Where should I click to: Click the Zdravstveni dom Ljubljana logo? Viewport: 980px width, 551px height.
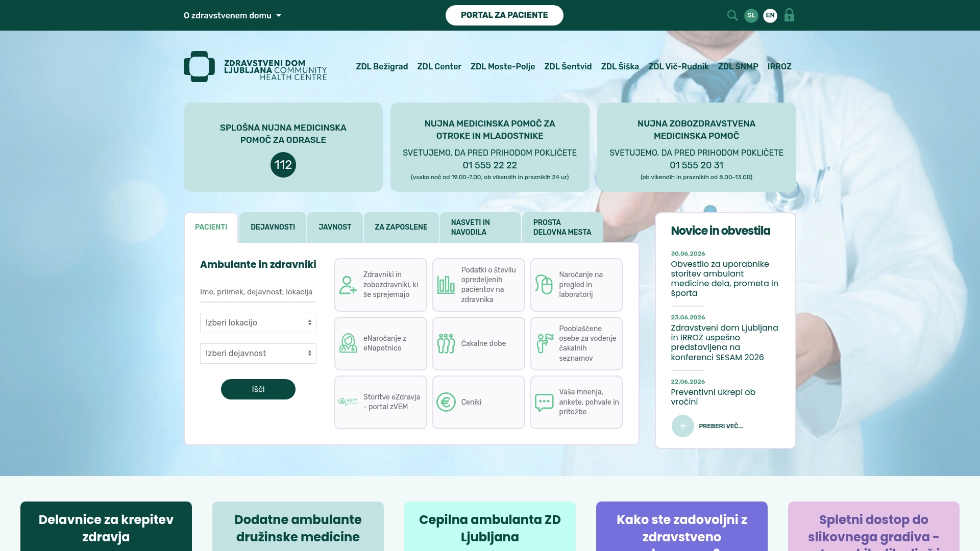(255, 66)
